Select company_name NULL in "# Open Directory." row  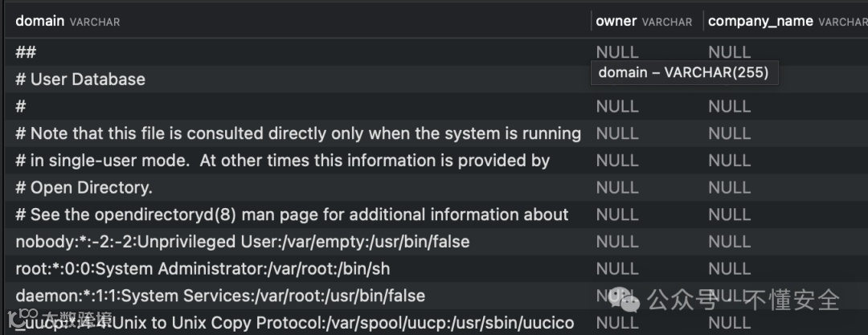[x=729, y=188]
